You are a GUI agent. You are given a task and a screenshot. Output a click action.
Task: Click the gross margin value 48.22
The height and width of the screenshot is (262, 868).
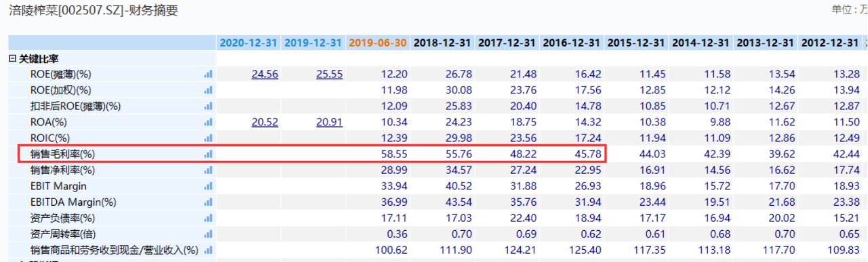click(524, 154)
